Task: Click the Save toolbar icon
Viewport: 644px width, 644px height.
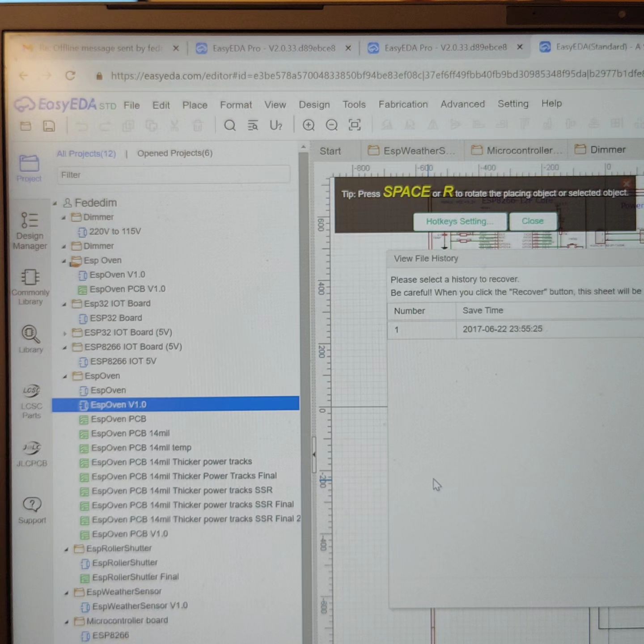Action: (49, 127)
